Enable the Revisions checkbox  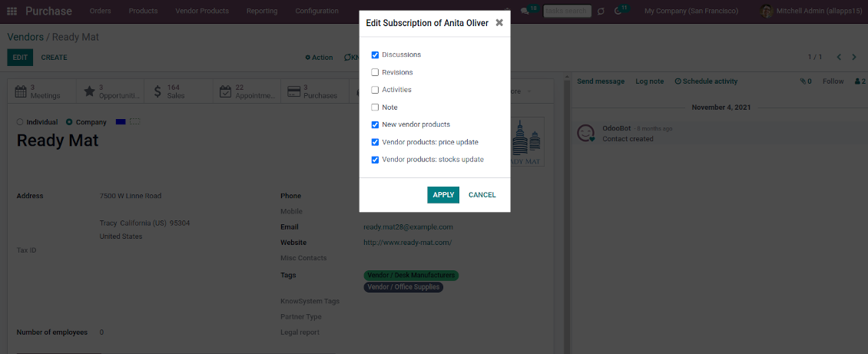(375, 72)
